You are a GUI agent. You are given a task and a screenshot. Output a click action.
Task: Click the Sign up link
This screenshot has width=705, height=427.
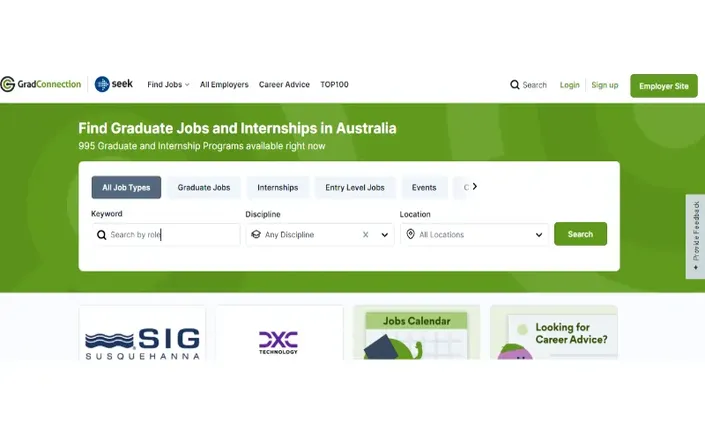(605, 85)
